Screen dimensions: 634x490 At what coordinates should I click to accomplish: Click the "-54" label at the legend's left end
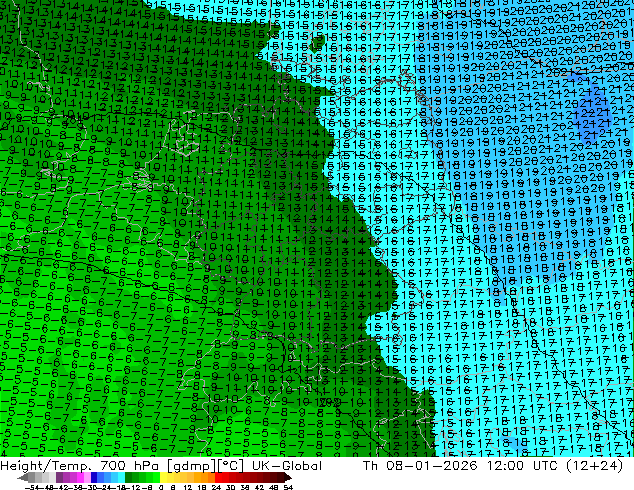pos(32,487)
